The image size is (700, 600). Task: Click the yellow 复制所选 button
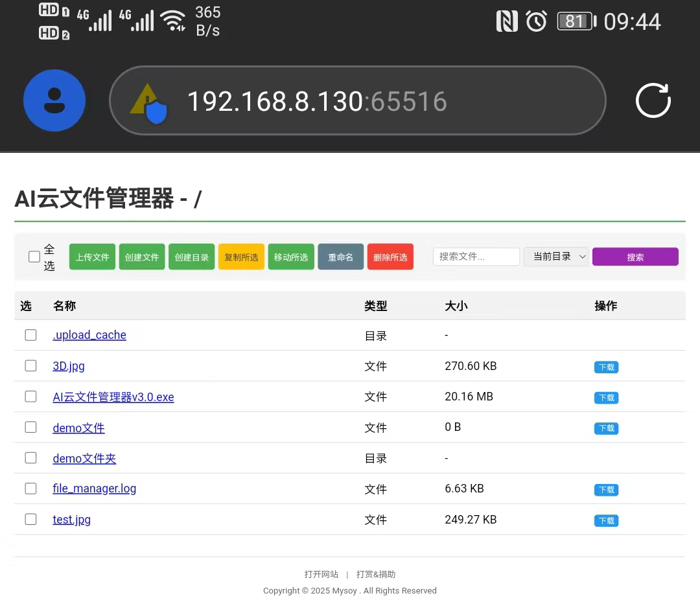point(242,257)
